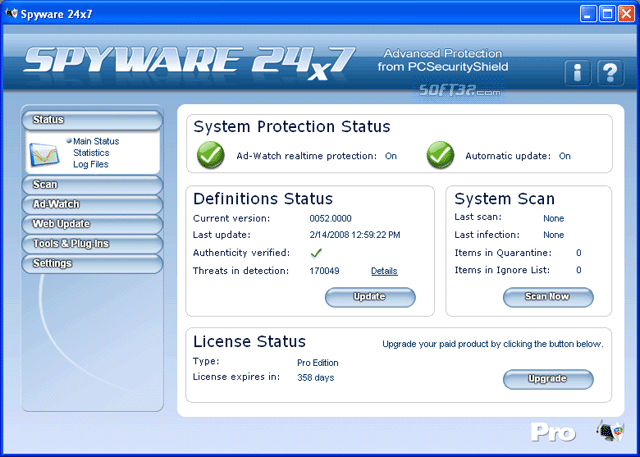The height and width of the screenshot is (457, 640).
Task: Click Last infection value None
Action: click(553, 235)
